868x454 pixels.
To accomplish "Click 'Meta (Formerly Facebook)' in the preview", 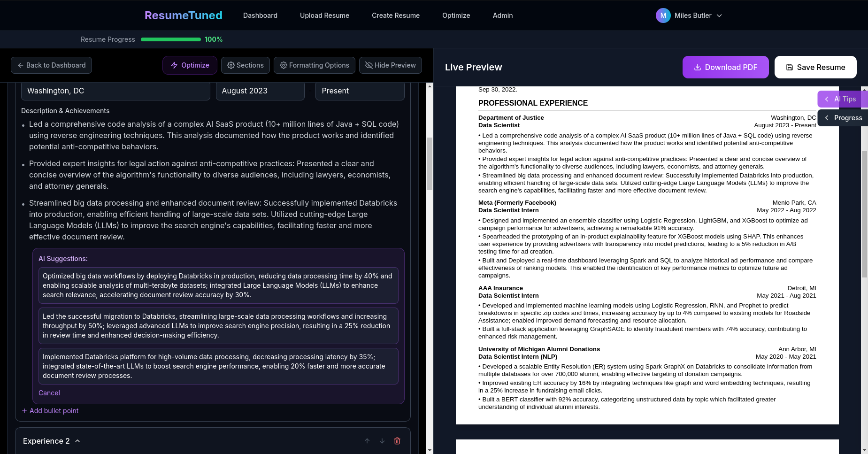I will (x=517, y=203).
